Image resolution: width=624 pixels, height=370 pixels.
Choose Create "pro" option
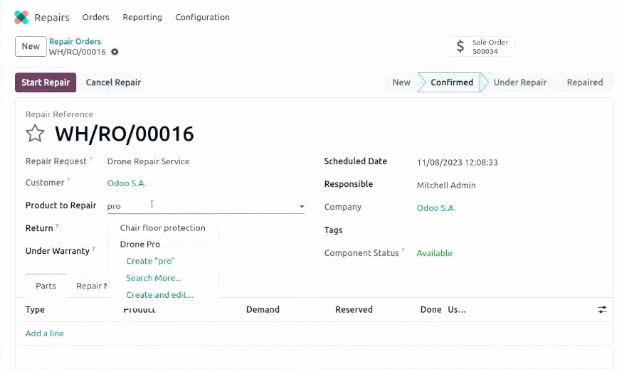tap(150, 261)
